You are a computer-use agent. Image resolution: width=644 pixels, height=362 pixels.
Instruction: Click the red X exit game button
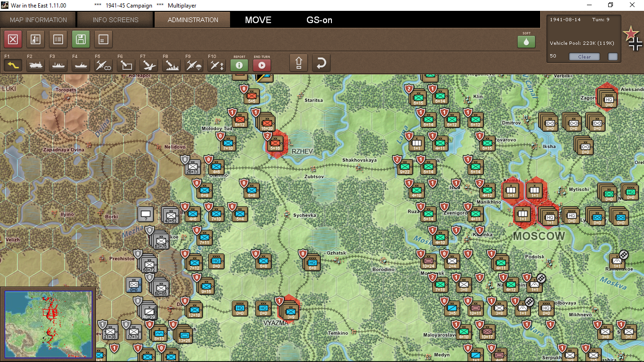pyautogui.click(x=13, y=39)
